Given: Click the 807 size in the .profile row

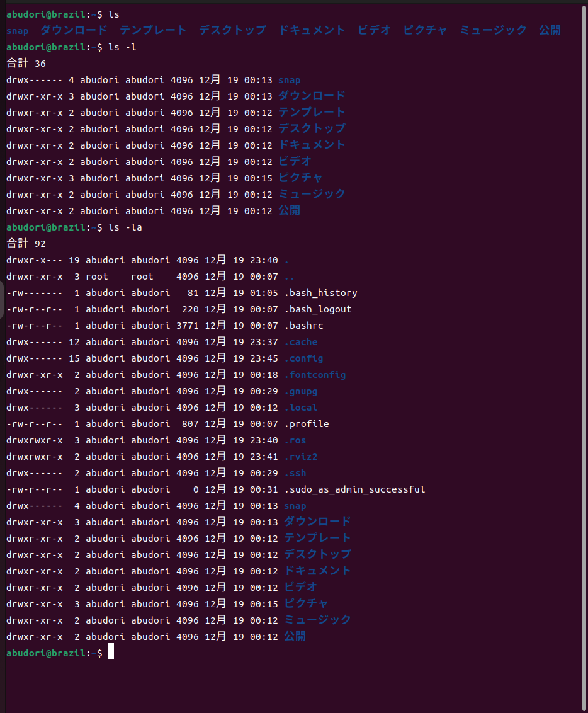Looking at the screenshot, I should pos(190,424).
